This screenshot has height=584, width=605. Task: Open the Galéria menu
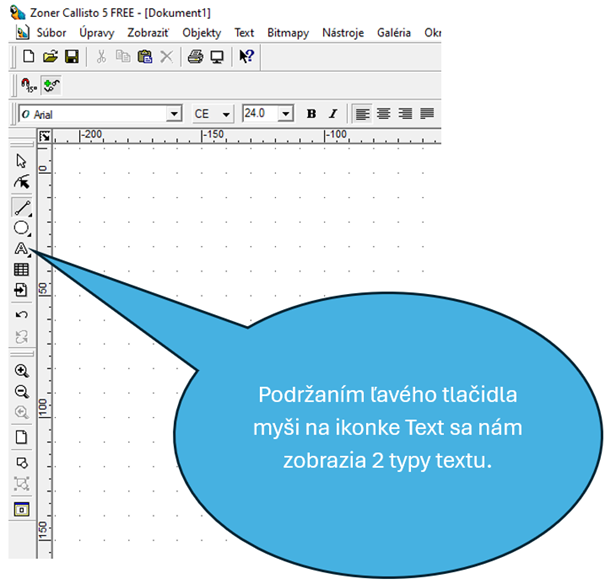coord(394,33)
